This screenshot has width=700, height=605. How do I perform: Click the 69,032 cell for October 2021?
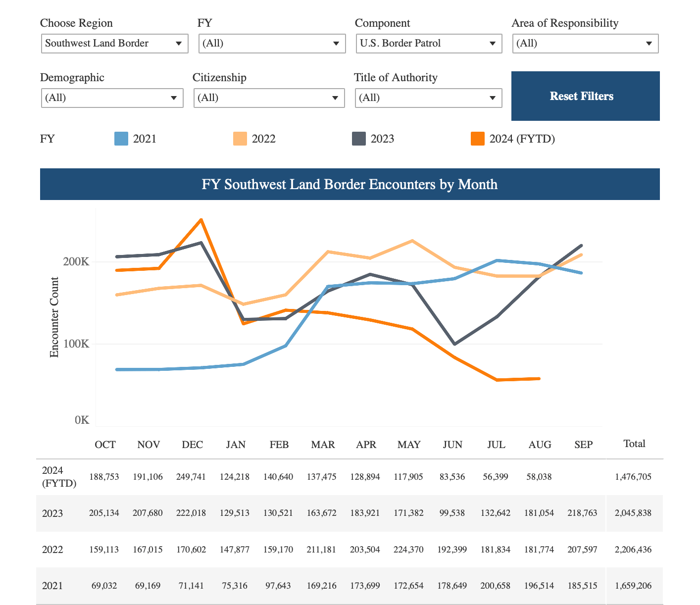pos(104,586)
